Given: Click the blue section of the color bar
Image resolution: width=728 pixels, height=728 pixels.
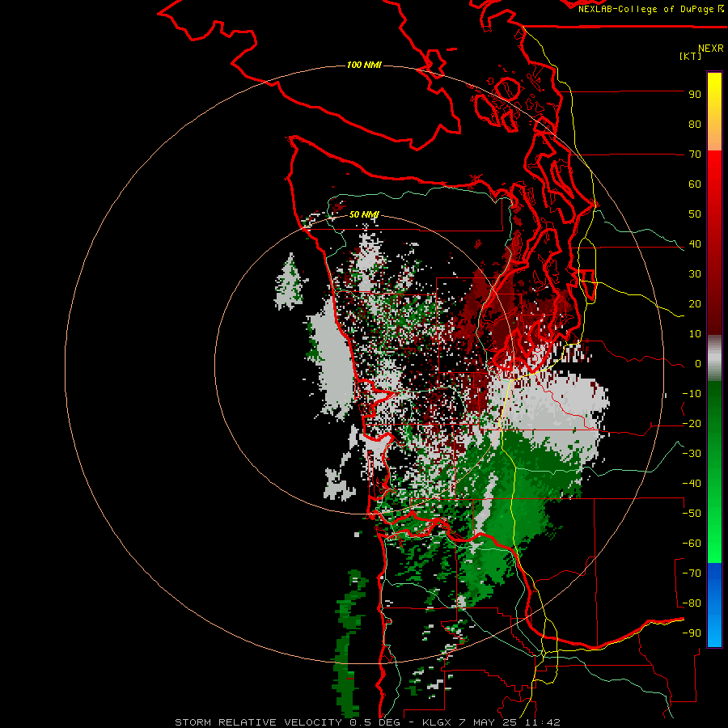Looking at the screenshot, I should click(714, 605).
